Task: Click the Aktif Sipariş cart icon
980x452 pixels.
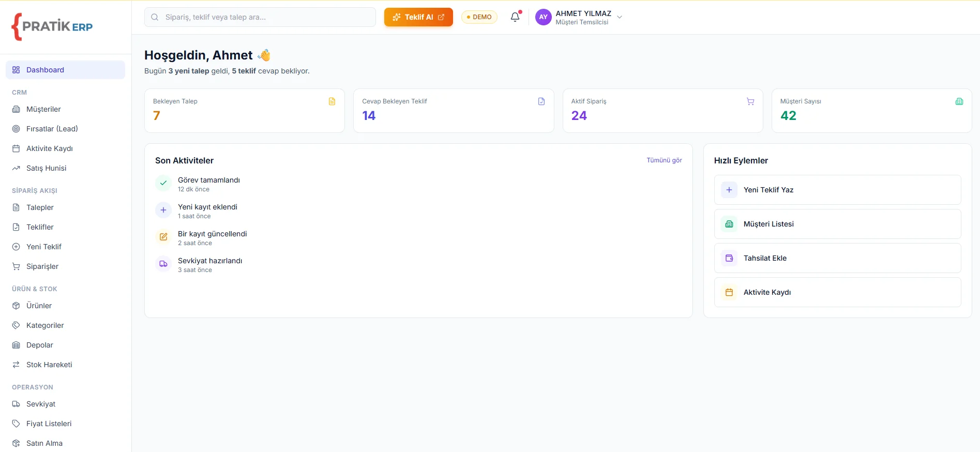Action: 750,101
